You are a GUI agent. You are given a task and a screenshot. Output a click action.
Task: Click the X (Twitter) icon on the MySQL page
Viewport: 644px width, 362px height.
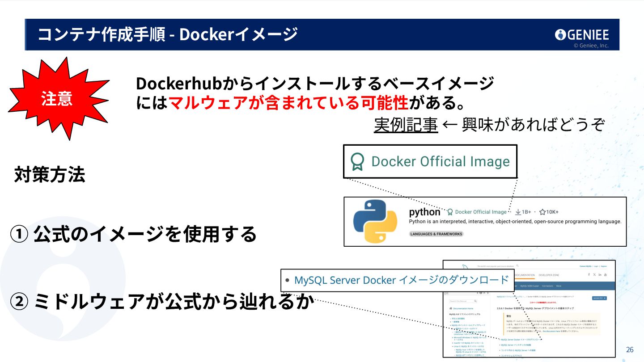(x=594, y=274)
